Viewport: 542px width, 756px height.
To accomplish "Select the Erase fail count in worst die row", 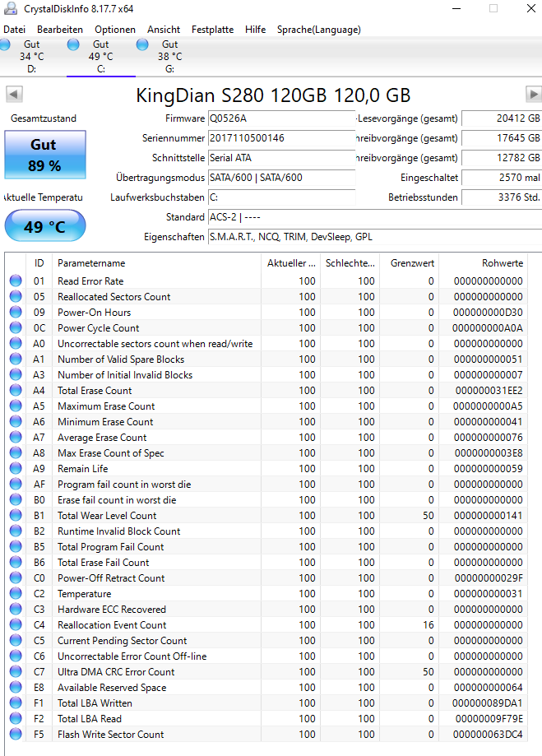I will click(x=266, y=499).
